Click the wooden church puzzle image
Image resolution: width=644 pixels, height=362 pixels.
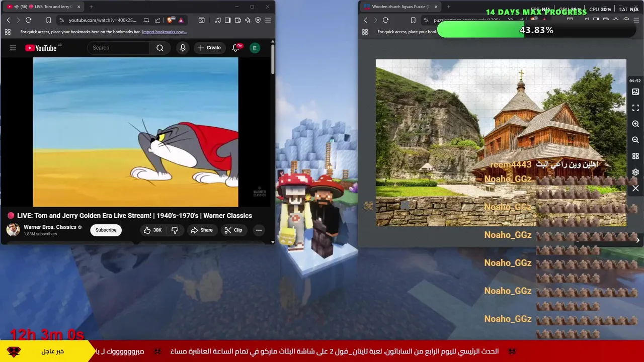(x=501, y=143)
